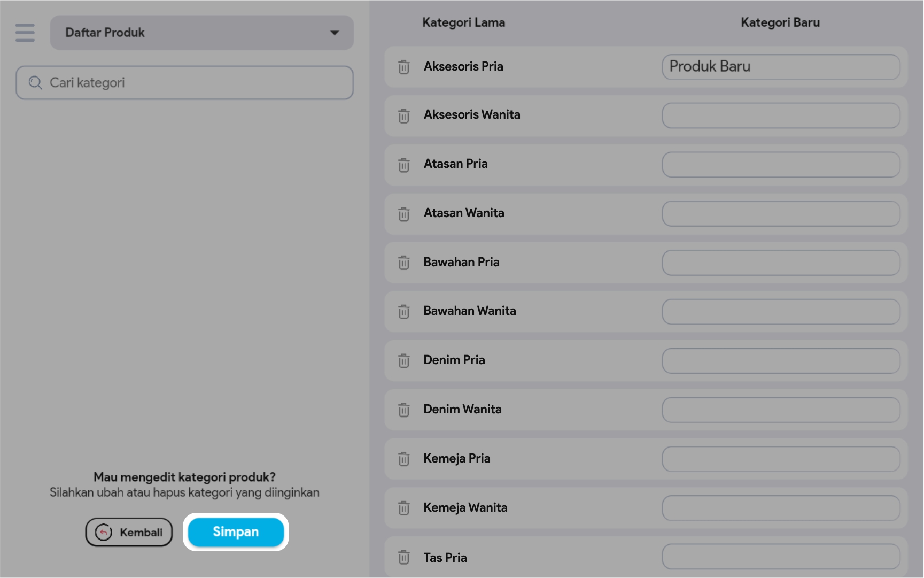
Task: Delete the Denim Wanita category
Action: pos(404,410)
